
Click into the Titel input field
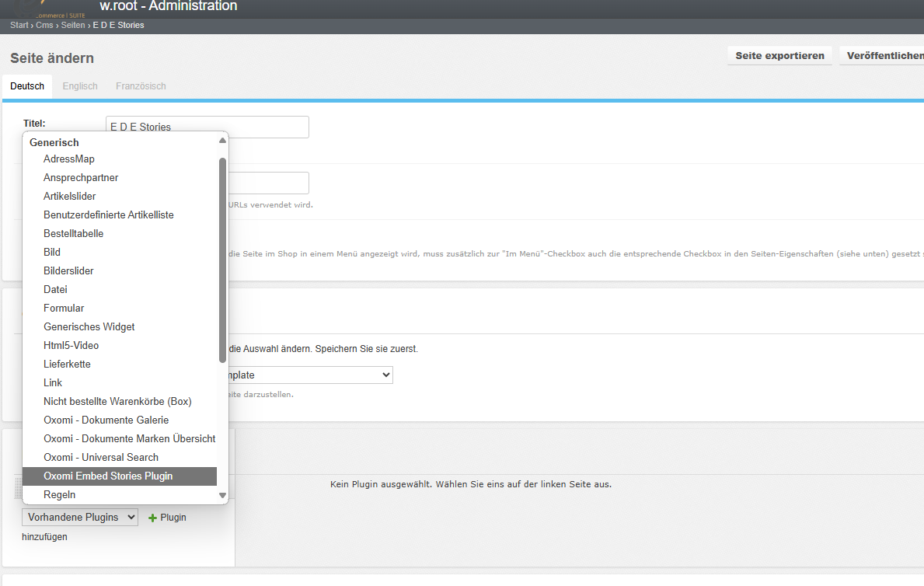coord(207,127)
